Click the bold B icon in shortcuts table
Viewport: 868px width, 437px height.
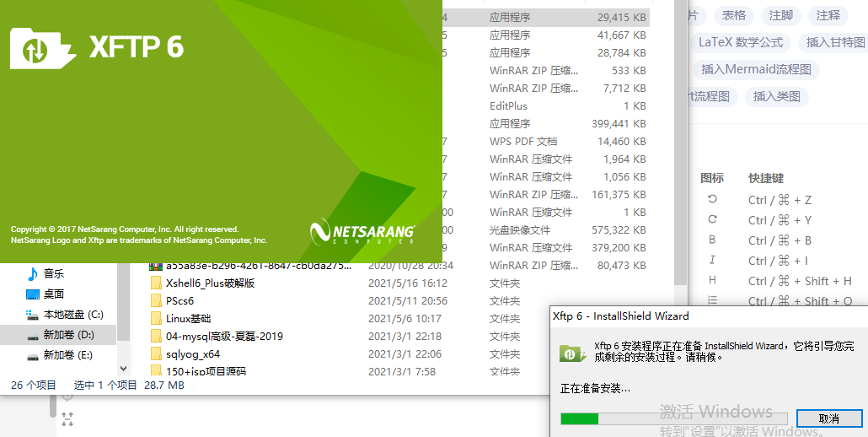pos(712,240)
